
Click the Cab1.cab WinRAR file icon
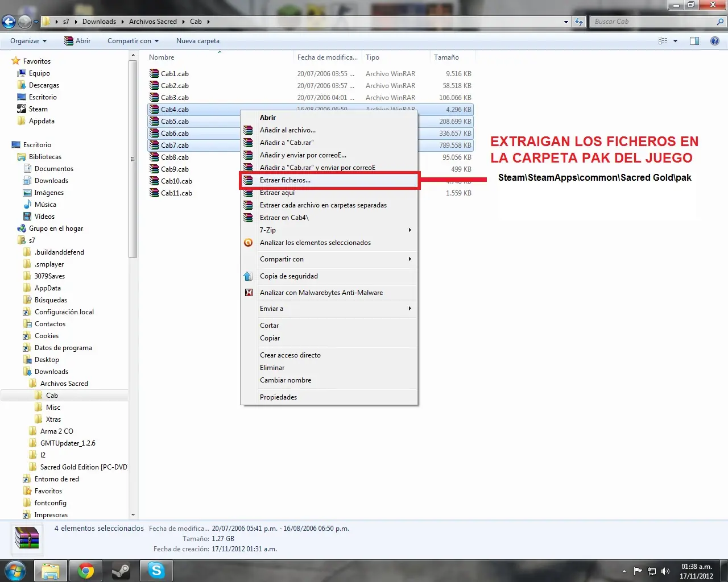click(154, 74)
